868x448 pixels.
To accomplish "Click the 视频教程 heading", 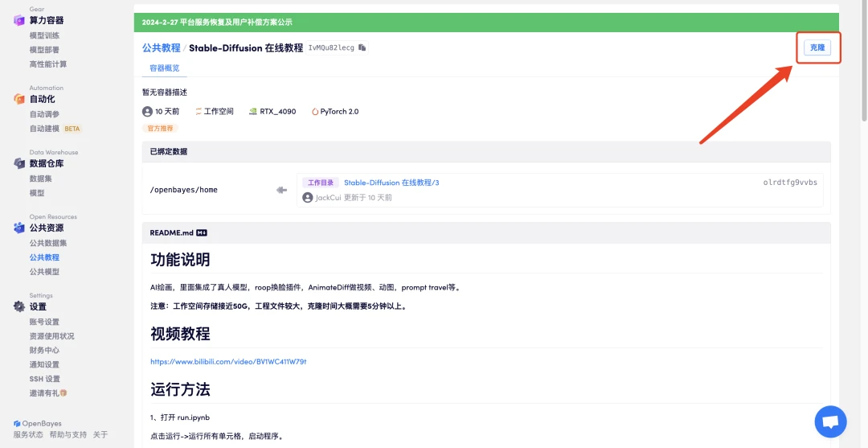I will pyautogui.click(x=180, y=334).
